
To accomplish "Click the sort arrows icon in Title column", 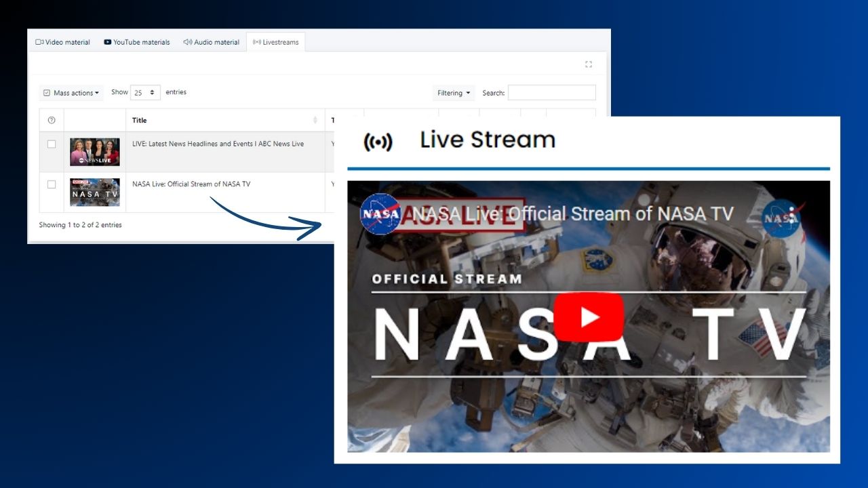I will 315,120.
